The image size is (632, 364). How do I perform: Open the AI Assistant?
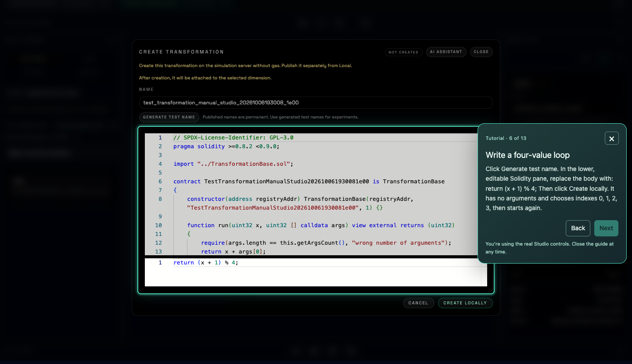[446, 52]
